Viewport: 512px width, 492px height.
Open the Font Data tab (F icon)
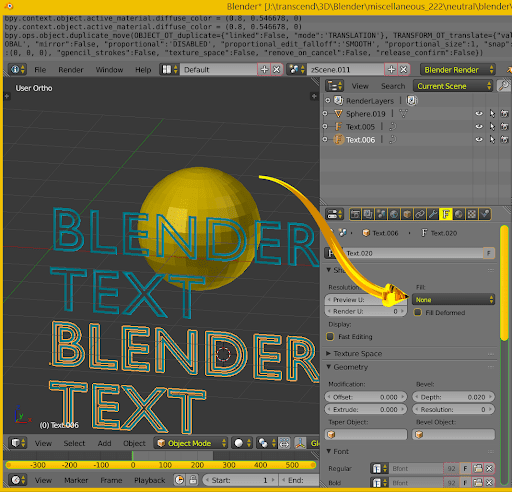(x=446, y=214)
